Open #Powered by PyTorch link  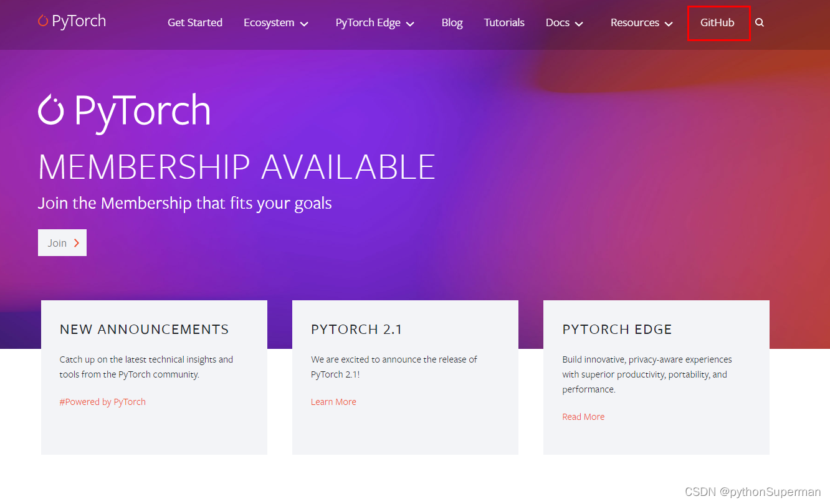click(103, 402)
